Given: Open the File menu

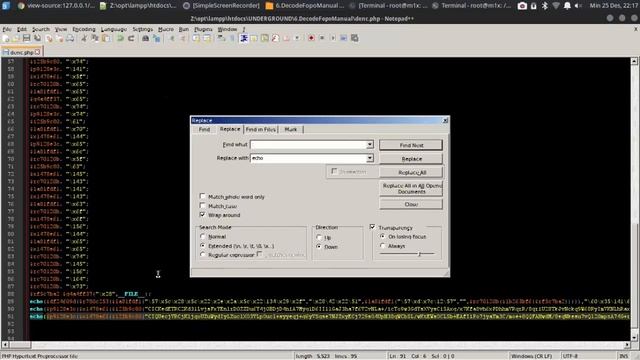Looking at the screenshot, I should click(x=7, y=29).
